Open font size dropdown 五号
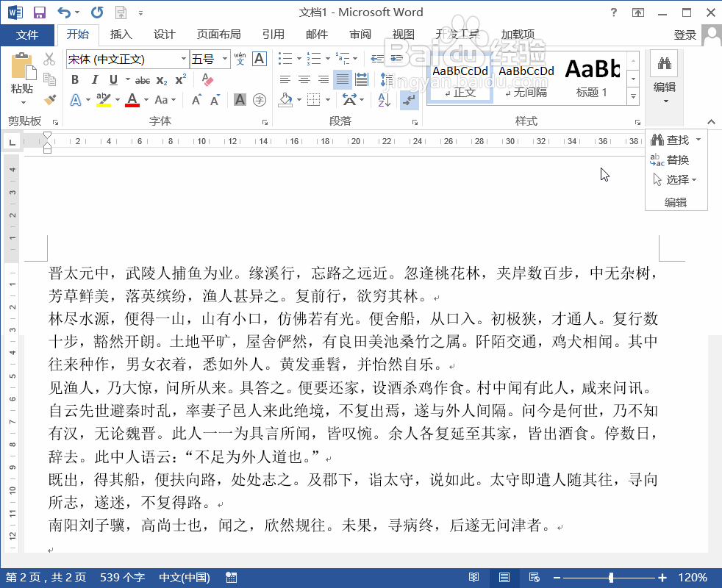 (225, 59)
